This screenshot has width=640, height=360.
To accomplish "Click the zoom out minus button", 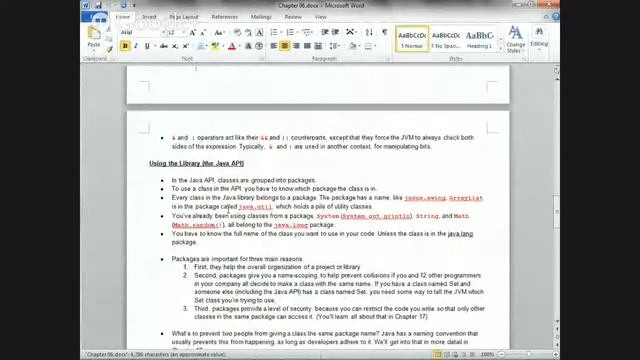I will [501, 355].
